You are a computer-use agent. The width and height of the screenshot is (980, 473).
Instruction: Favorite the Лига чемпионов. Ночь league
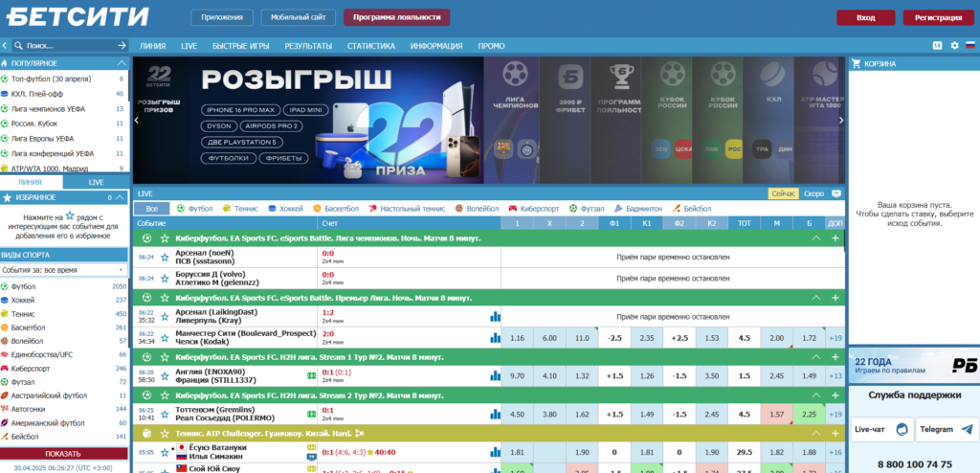[165, 238]
